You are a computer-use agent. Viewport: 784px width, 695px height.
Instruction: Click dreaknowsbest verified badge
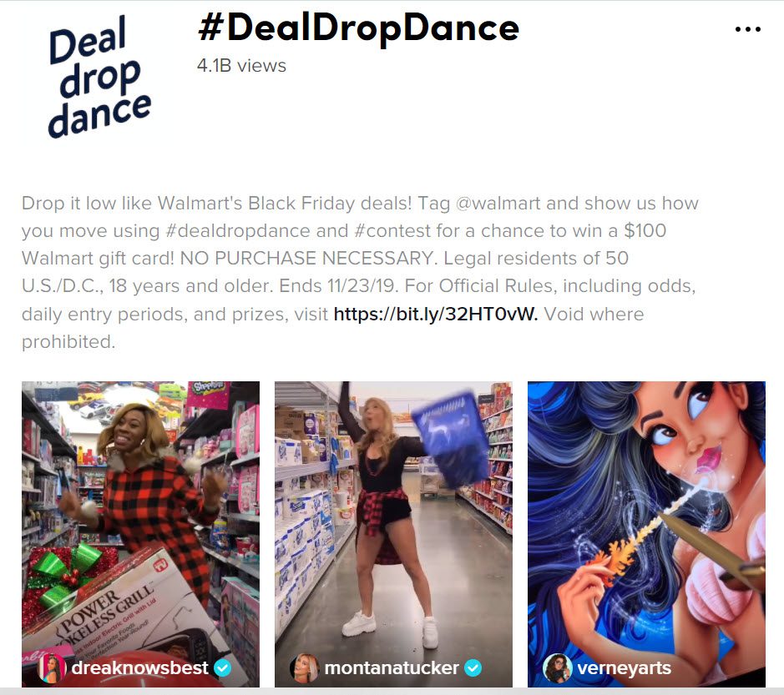click(x=222, y=667)
